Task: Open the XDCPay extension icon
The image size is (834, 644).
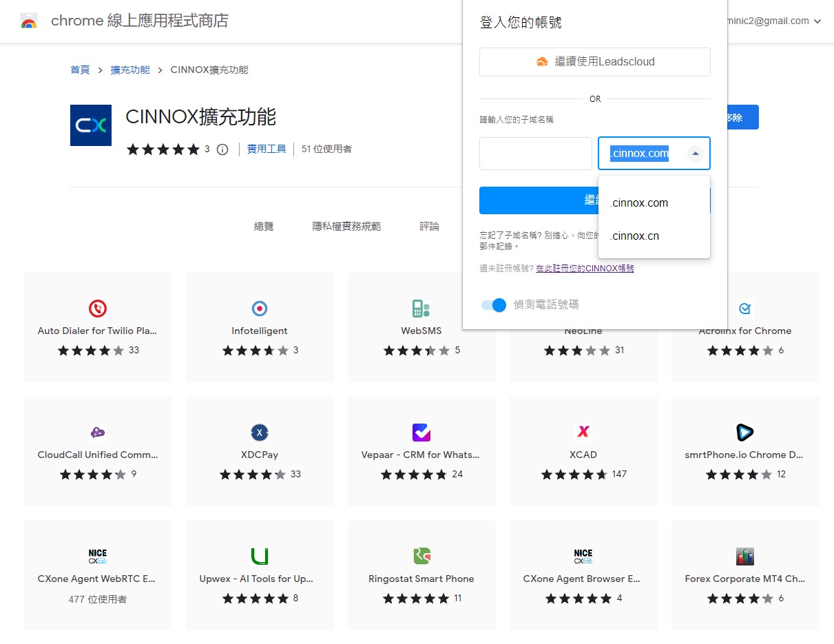Action: pyautogui.click(x=260, y=433)
